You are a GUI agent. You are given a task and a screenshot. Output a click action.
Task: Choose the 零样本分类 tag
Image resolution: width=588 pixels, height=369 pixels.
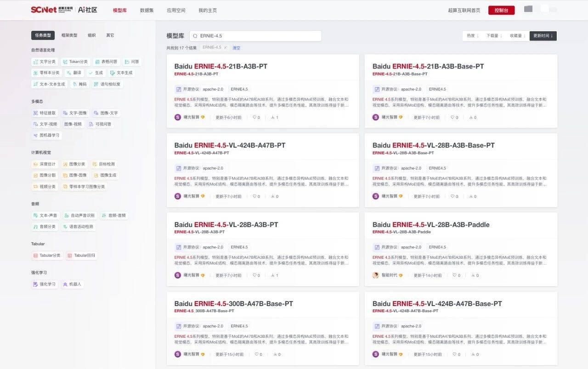click(x=46, y=73)
